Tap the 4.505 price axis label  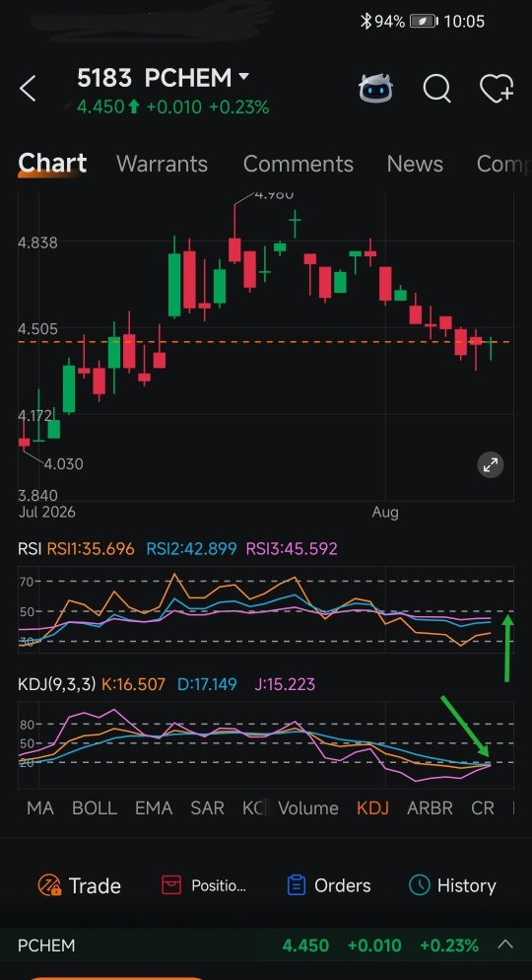pyautogui.click(x=37, y=328)
